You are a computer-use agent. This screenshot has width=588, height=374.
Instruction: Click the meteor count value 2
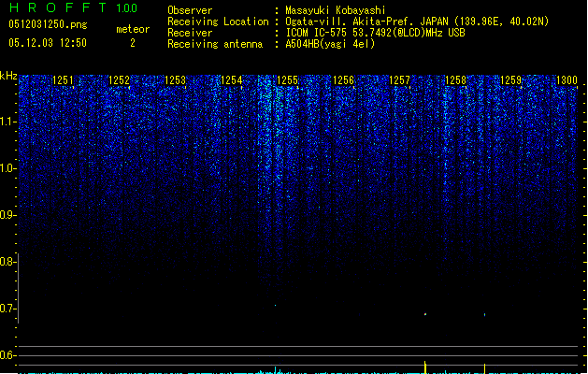coord(133,43)
